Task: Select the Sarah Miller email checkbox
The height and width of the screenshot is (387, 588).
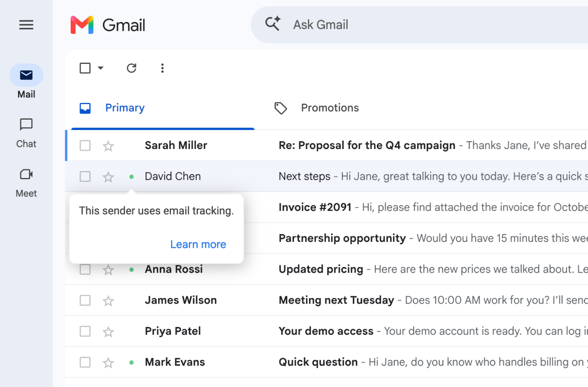Action: click(85, 146)
